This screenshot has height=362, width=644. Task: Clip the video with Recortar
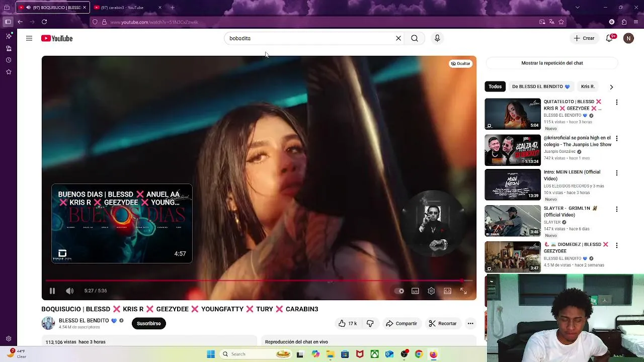pos(443,323)
